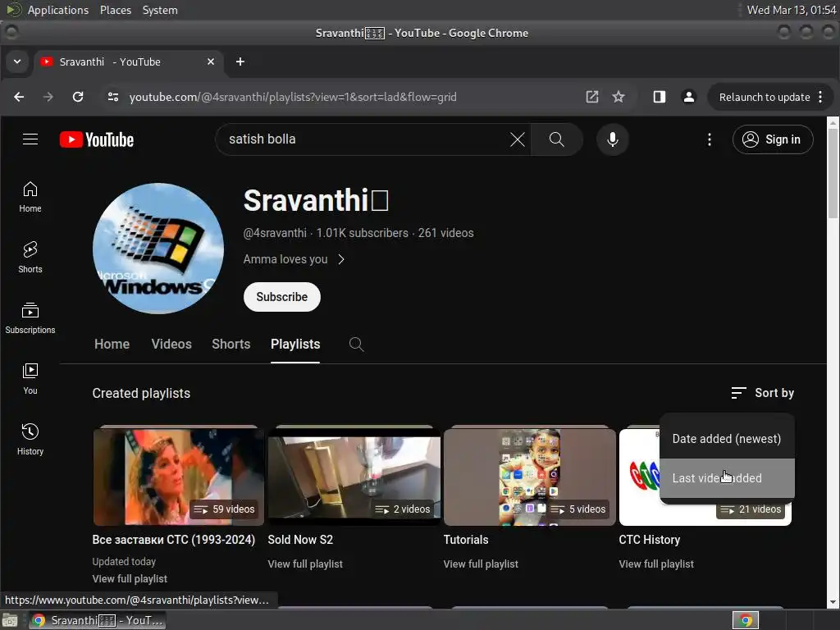Open Chrome profile icon
Screen dimensions: 840x630
(689, 97)
